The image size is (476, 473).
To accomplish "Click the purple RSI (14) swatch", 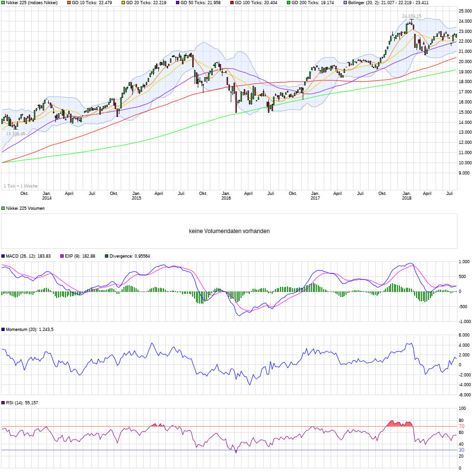I will (x=3, y=403).
